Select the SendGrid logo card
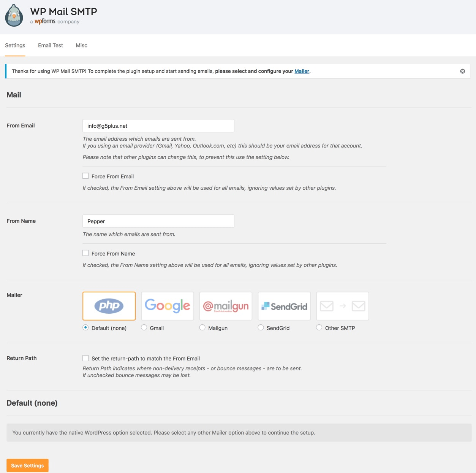 285,306
